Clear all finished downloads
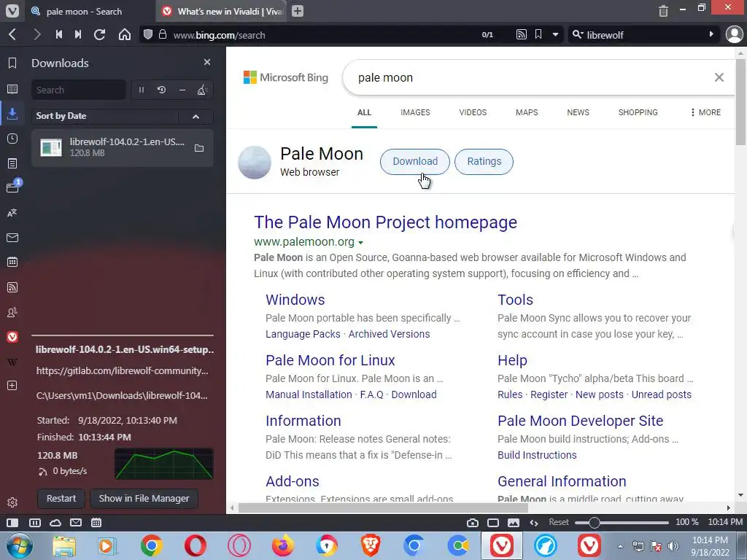747x560 pixels. [202, 90]
